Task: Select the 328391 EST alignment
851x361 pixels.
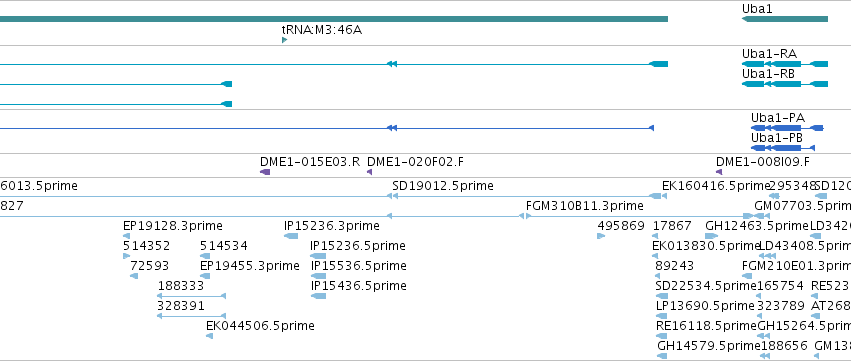Action: [x=192, y=315]
